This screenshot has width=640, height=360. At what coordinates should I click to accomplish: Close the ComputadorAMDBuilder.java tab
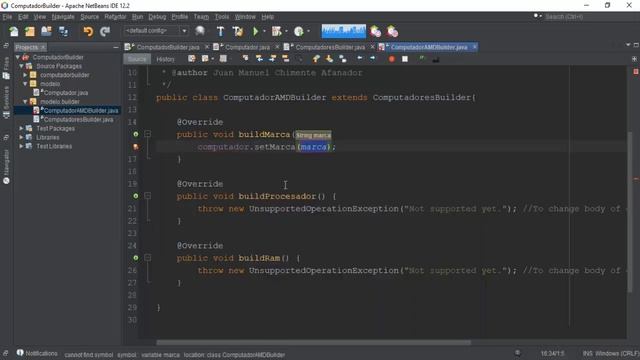(475, 47)
